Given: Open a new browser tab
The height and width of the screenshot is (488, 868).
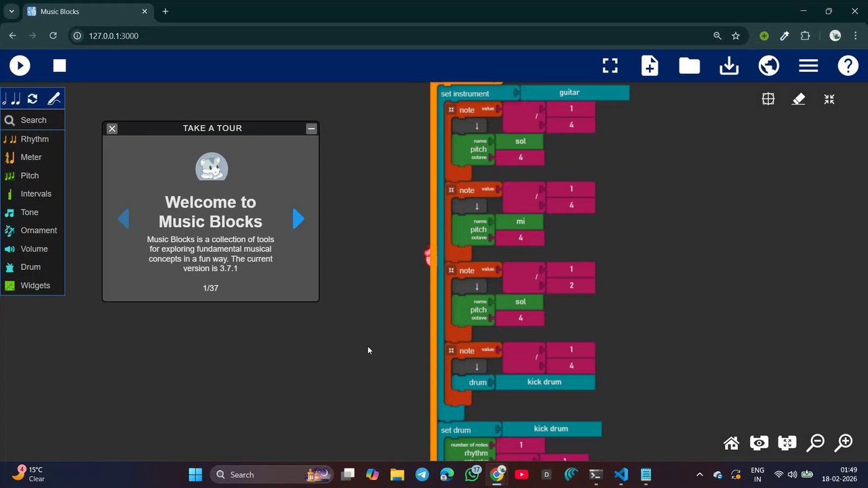Looking at the screenshot, I should point(165,12).
